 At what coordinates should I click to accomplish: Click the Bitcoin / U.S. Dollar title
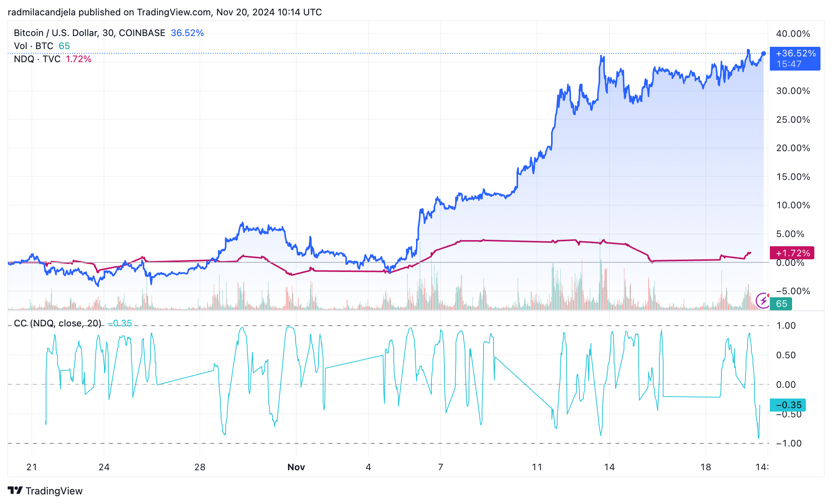[x=89, y=33]
